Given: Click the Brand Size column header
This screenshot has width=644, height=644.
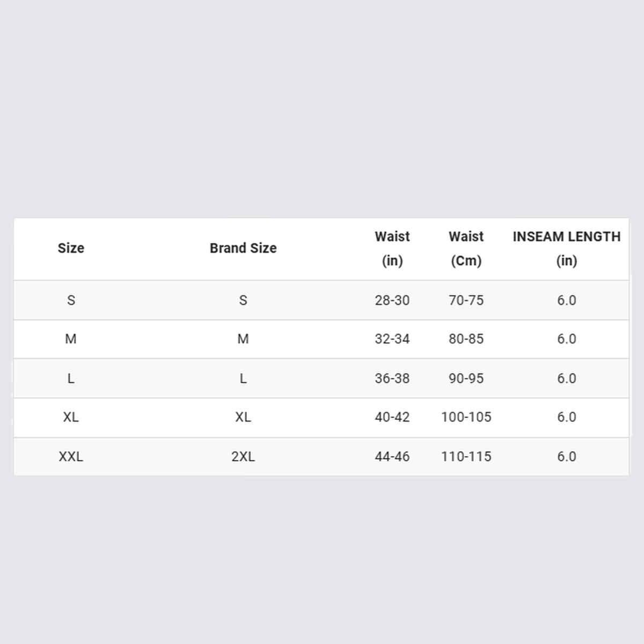Looking at the screenshot, I should [x=243, y=248].
